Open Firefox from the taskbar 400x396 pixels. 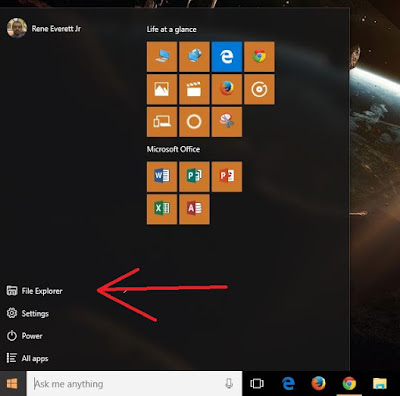(318, 383)
